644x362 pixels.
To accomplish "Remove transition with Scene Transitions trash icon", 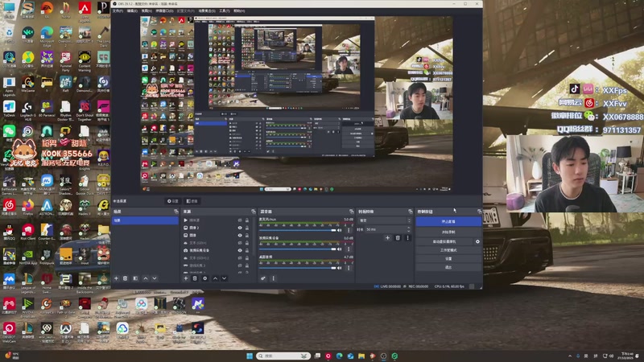I will pos(398,237).
